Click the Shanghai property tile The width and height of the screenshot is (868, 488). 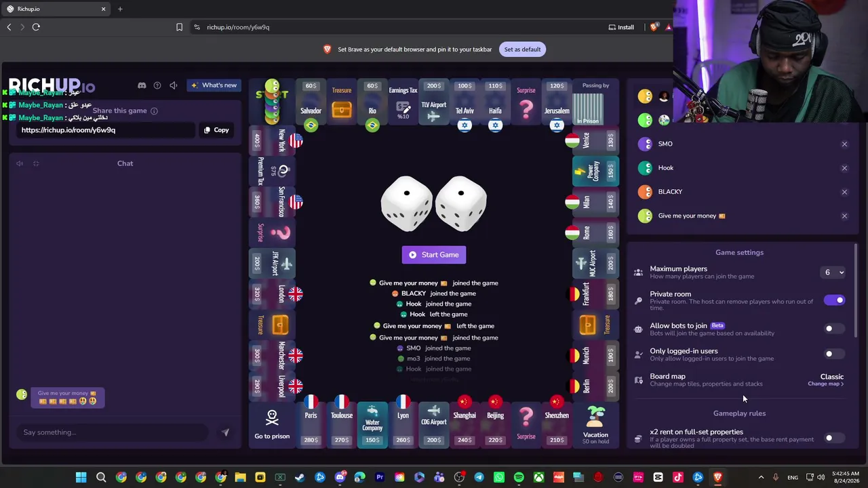coord(465,425)
